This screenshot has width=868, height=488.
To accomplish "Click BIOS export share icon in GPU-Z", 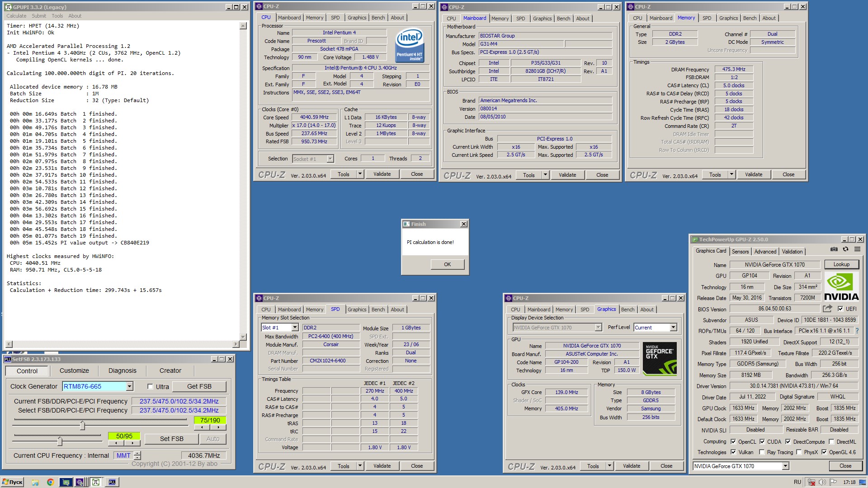I will coord(827,309).
